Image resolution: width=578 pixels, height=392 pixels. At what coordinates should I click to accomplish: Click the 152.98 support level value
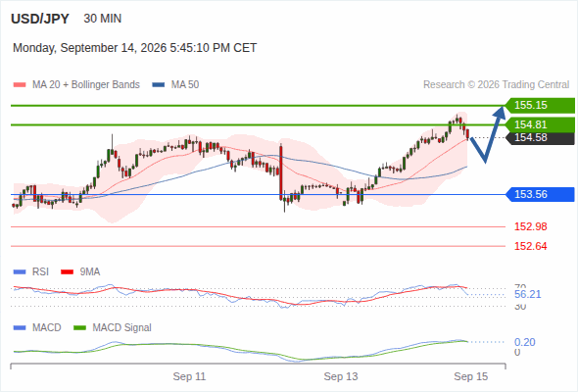(x=530, y=226)
